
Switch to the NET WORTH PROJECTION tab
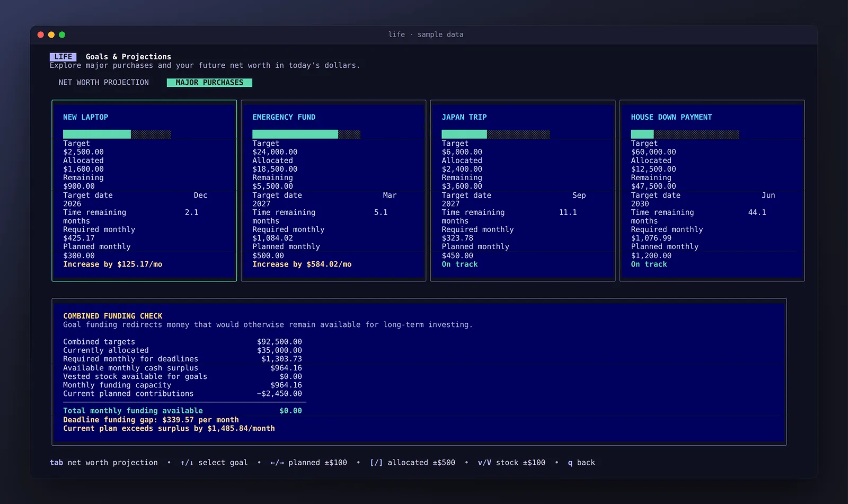point(103,83)
